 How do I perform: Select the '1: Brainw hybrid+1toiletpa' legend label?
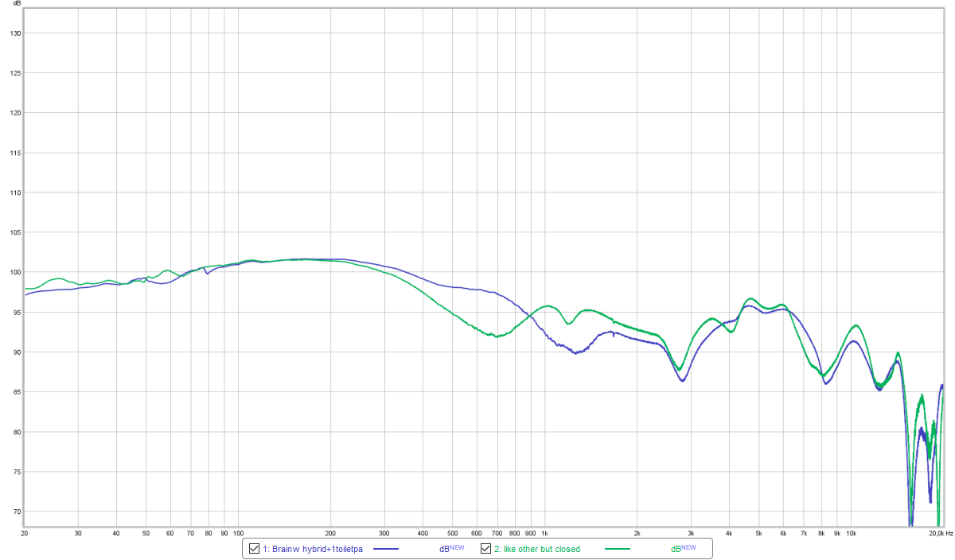(x=312, y=549)
